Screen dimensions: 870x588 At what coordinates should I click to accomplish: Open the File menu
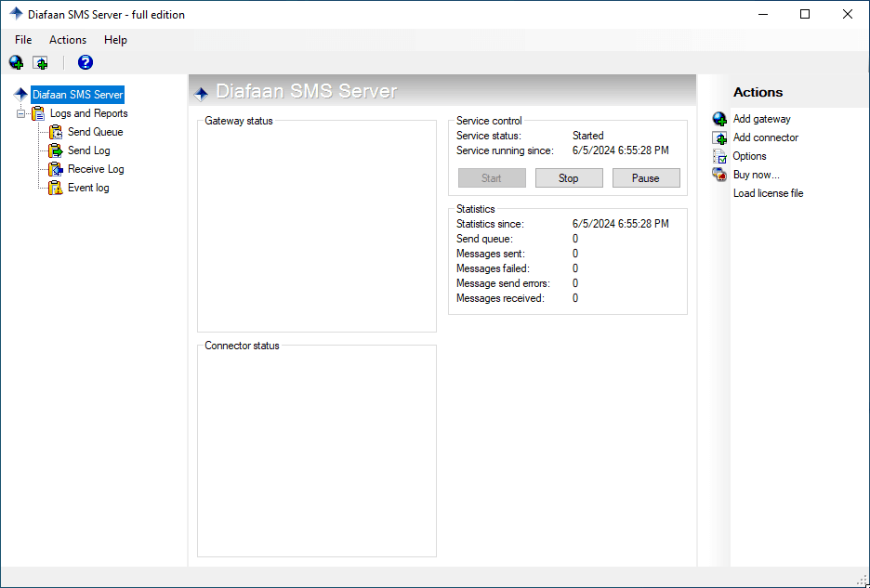pos(22,40)
